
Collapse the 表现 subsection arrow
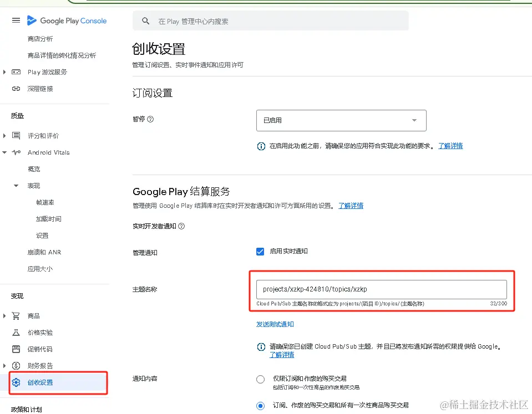[x=16, y=186]
